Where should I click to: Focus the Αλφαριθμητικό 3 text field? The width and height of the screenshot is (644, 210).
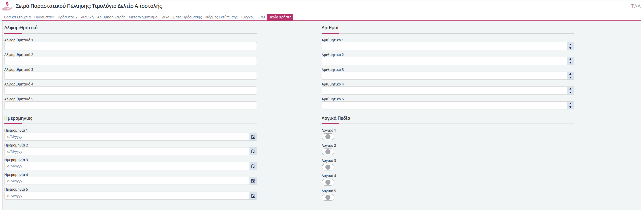pyautogui.click(x=131, y=76)
